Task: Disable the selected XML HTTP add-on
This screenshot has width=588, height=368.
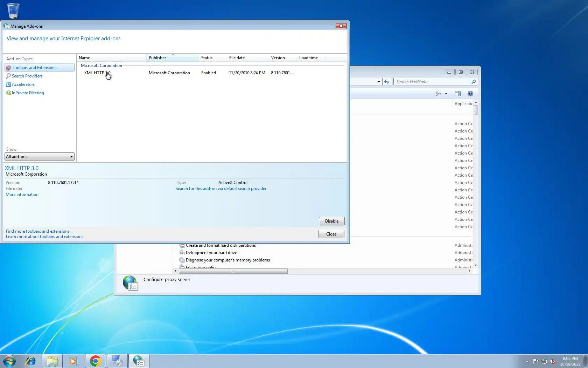Action: (x=332, y=221)
